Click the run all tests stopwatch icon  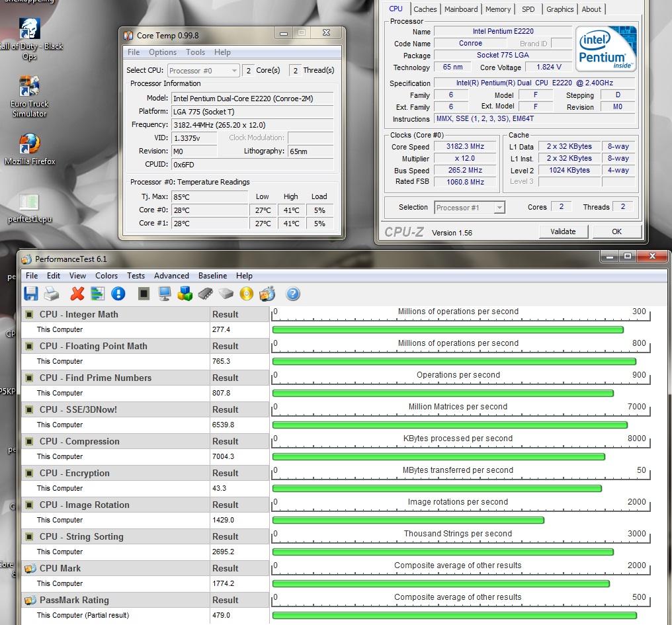click(267, 294)
